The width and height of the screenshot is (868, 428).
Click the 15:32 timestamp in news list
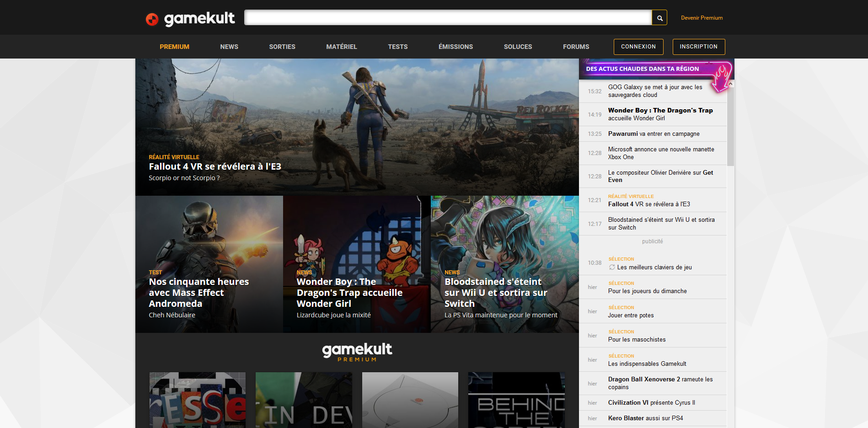pos(595,91)
